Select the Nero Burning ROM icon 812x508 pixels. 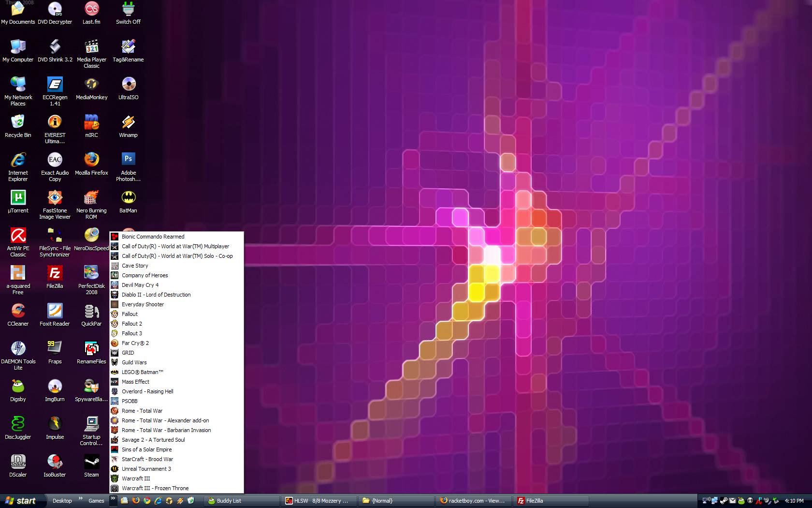click(x=91, y=204)
